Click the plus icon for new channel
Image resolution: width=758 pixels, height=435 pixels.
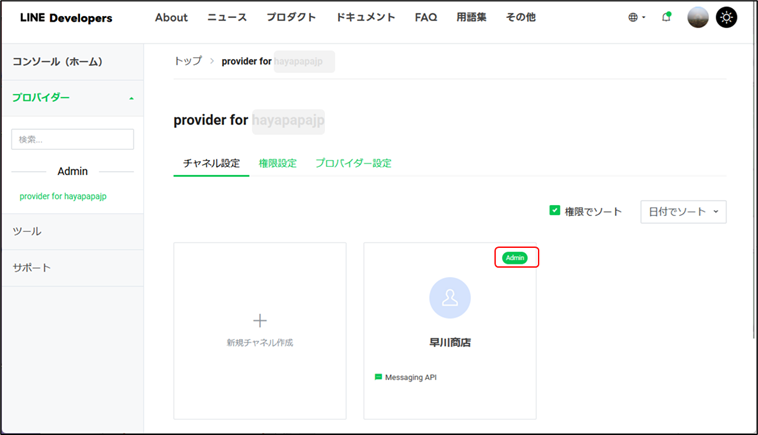tap(260, 321)
